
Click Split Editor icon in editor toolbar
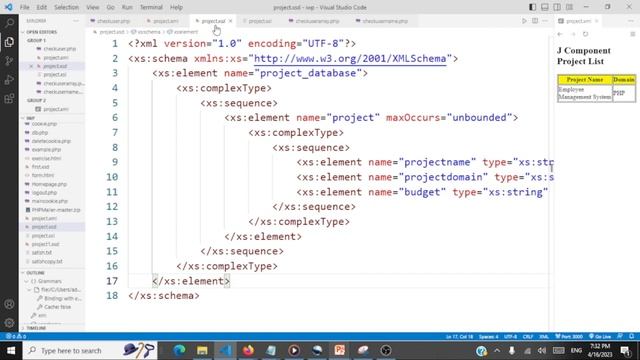[x=535, y=21]
